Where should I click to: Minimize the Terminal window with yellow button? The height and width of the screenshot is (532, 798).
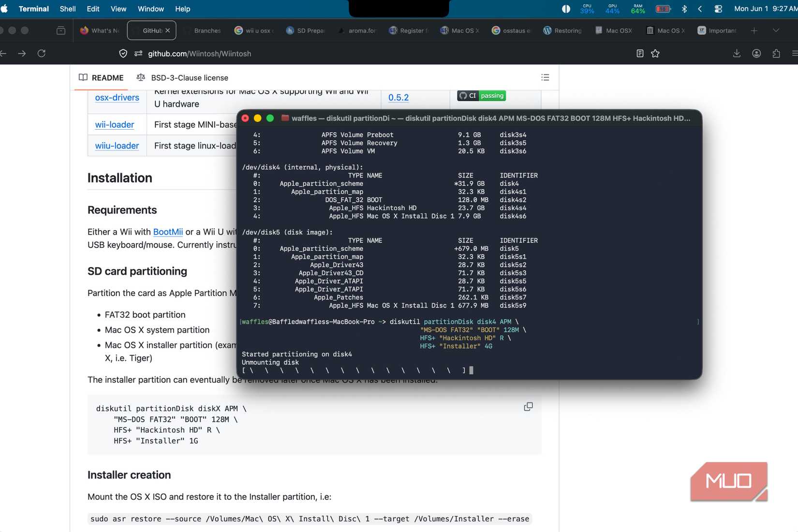point(258,118)
